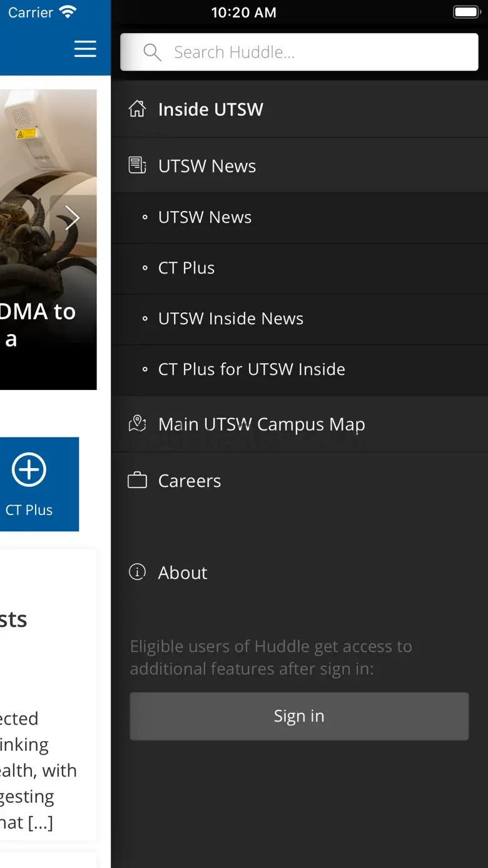Tap the hamburger menu icon
The width and height of the screenshot is (488, 868).
[85, 49]
